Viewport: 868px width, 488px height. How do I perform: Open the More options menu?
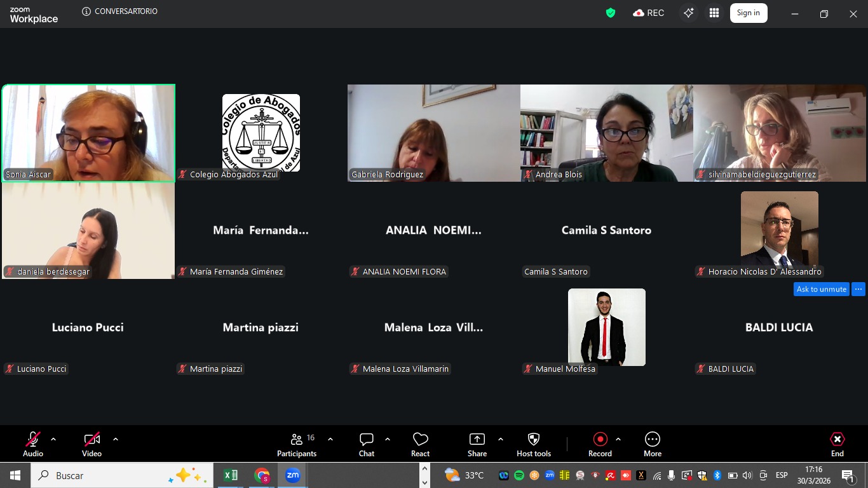(652, 444)
